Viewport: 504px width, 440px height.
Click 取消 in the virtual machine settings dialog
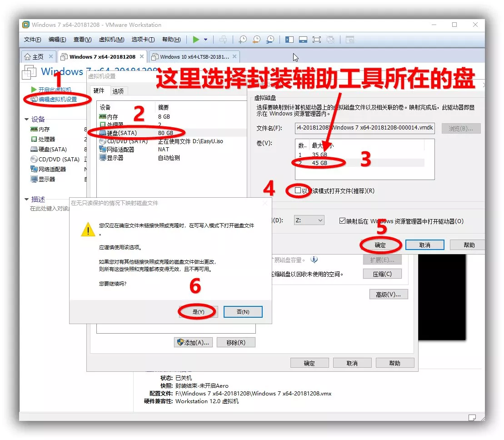[x=352, y=363]
